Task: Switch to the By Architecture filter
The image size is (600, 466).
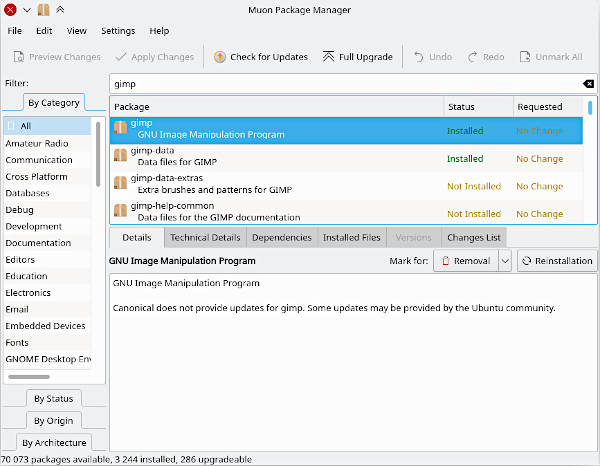Action: (54, 443)
